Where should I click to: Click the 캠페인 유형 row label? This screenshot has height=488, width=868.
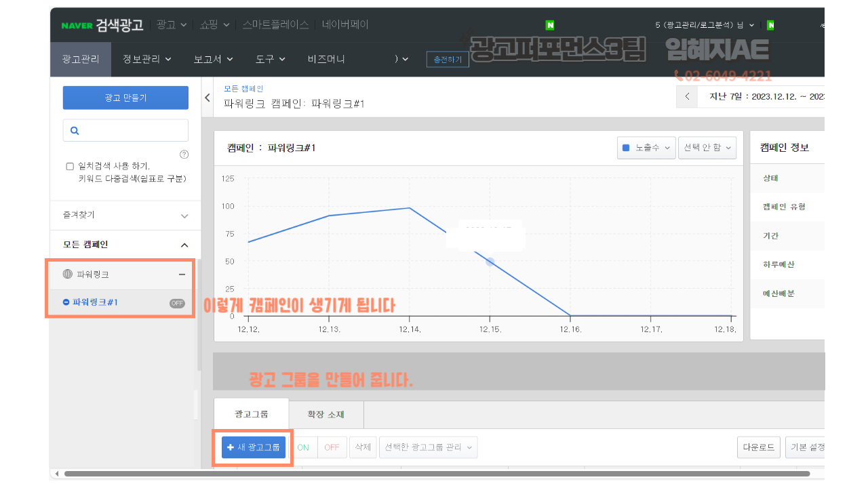pos(784,207)
